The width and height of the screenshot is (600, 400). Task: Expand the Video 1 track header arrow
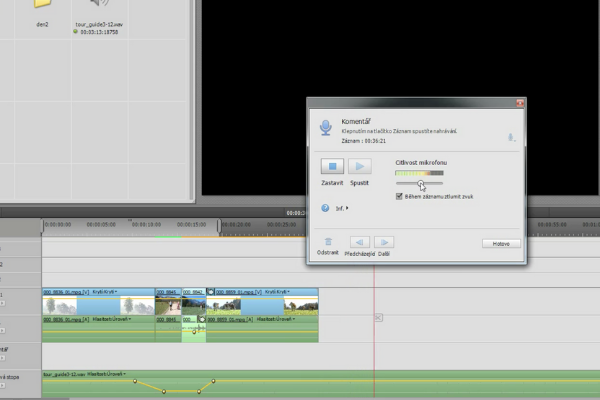[x=2, y=303]
